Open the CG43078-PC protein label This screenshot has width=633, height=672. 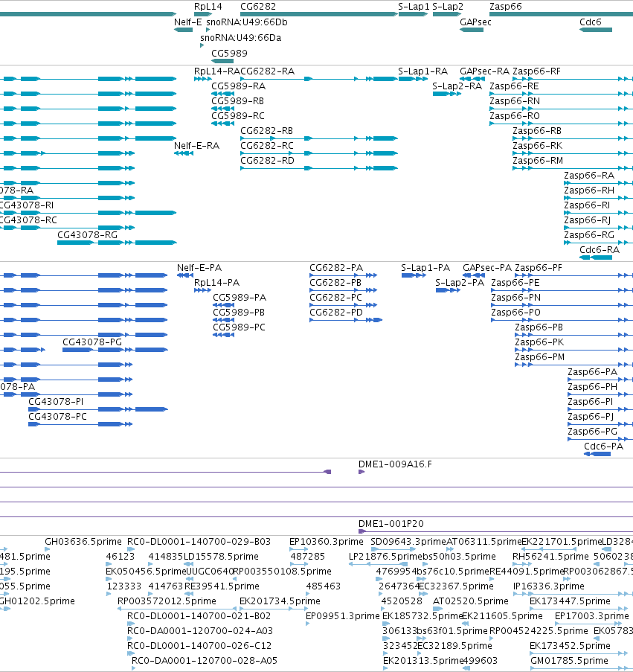[x=57, y=417]
